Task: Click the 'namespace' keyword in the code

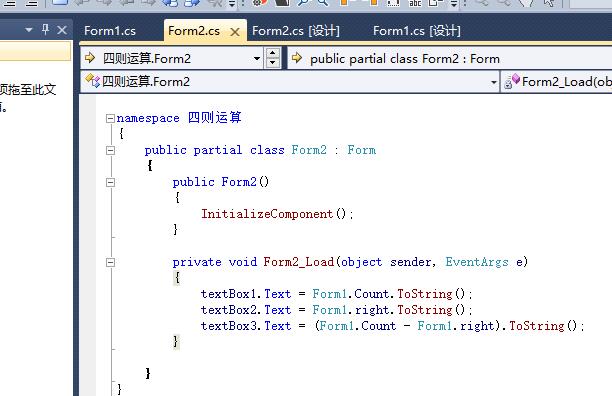Action: 148,118
